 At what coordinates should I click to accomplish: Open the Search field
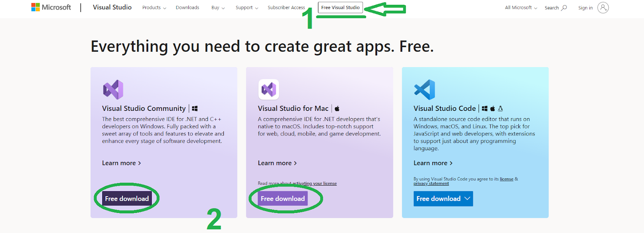(556, 8)
